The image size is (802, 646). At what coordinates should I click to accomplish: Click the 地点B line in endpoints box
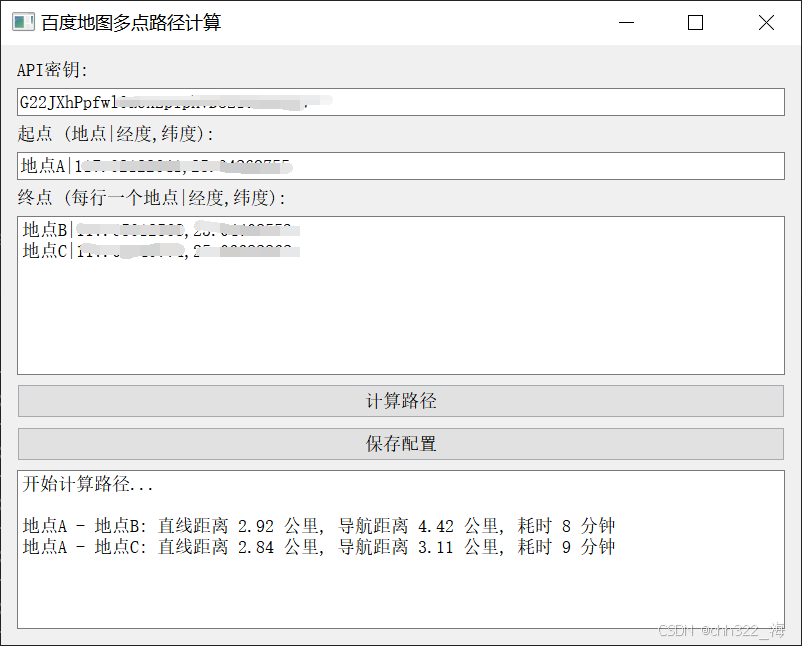161,230
